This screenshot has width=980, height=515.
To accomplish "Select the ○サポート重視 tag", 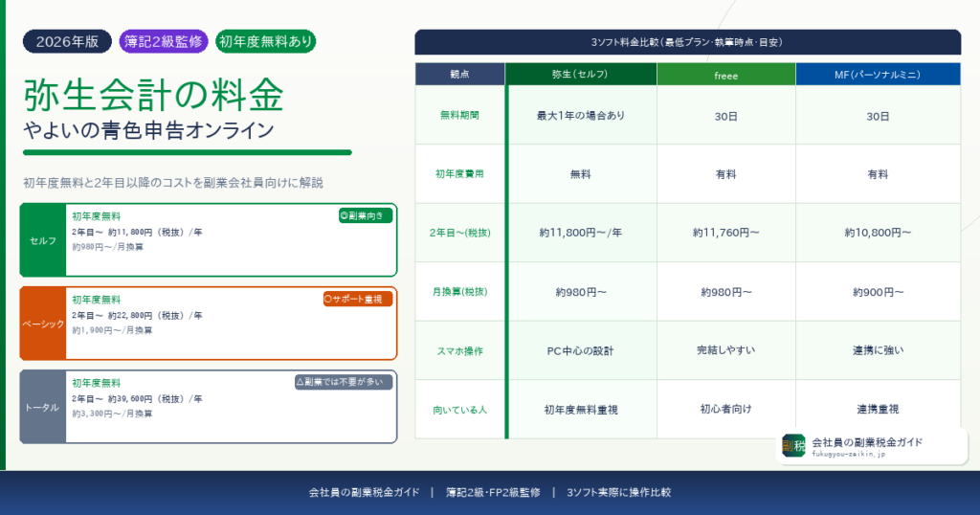I will [358, 299].
